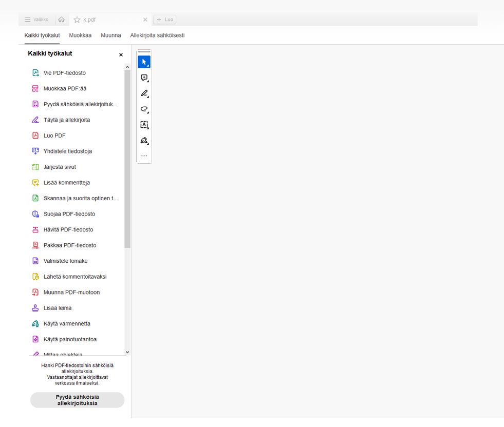Switch to Kaikki työkalut tab
The width and height of the screenshot is (504, 427).
pos(42,35)
